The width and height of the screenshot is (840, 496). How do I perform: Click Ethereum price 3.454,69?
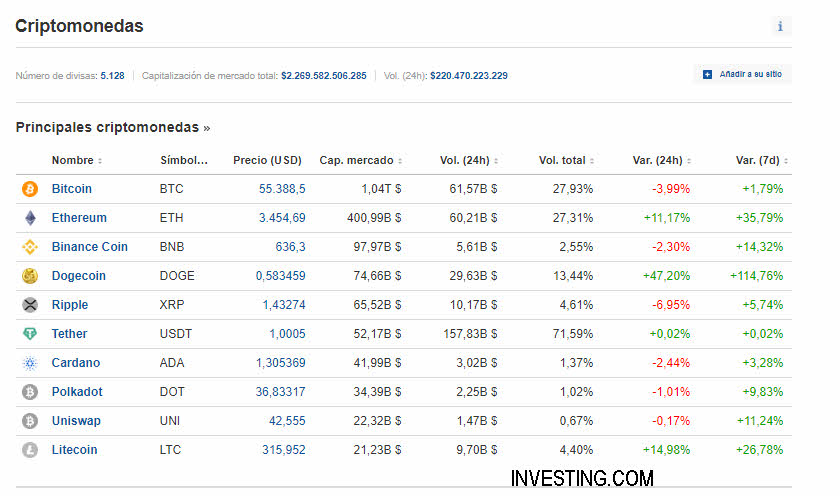pos(282,217)
